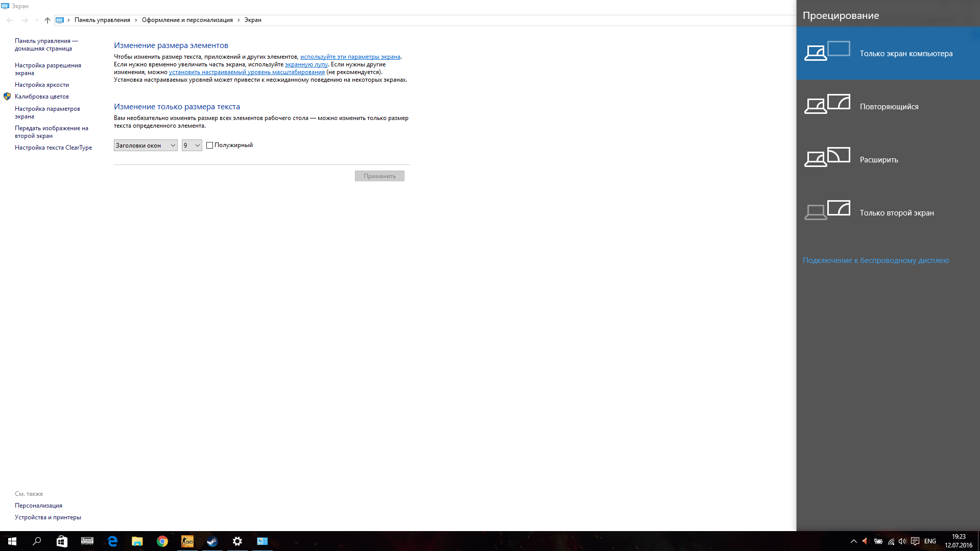
Task: Launch Google Chrome from taskbar
Action: [162, 541]
